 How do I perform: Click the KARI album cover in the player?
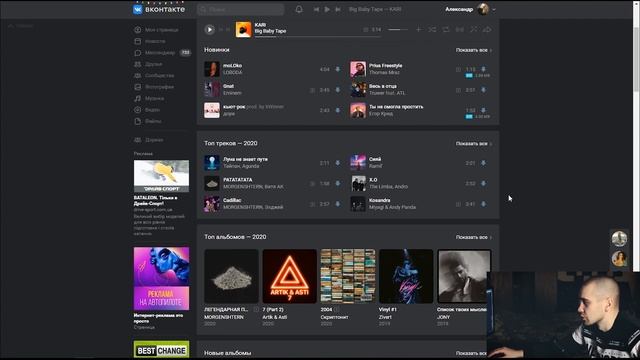point(243,29)
